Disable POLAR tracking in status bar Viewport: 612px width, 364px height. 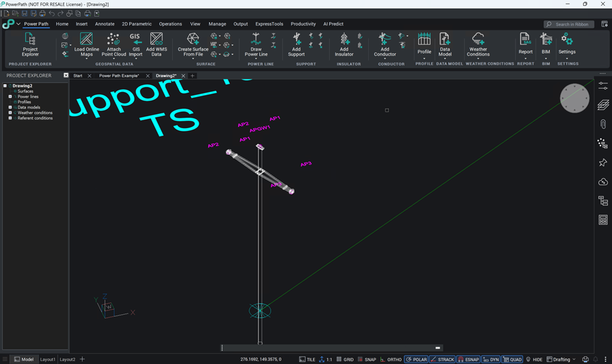click(416, 359)
